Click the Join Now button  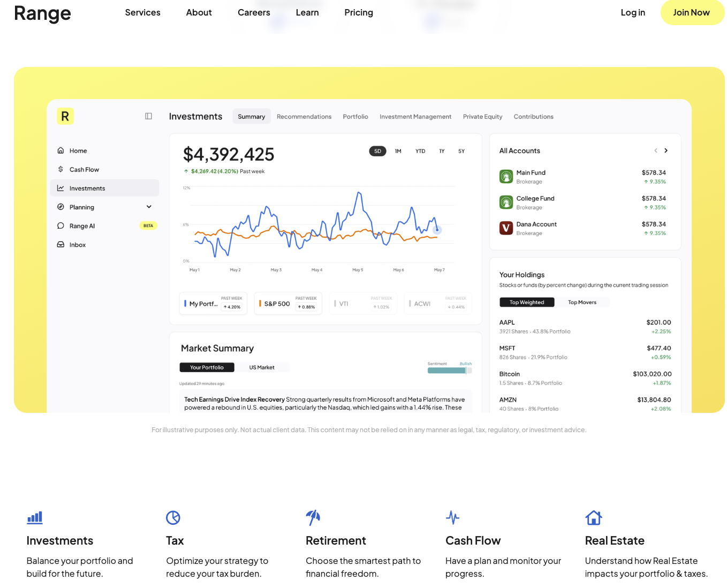pos(691,12)
